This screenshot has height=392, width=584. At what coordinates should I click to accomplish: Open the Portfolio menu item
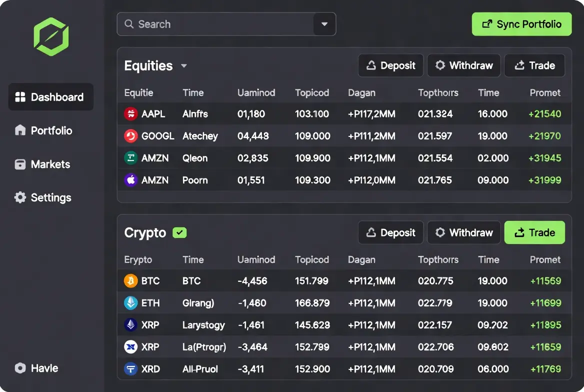(51, 130)
